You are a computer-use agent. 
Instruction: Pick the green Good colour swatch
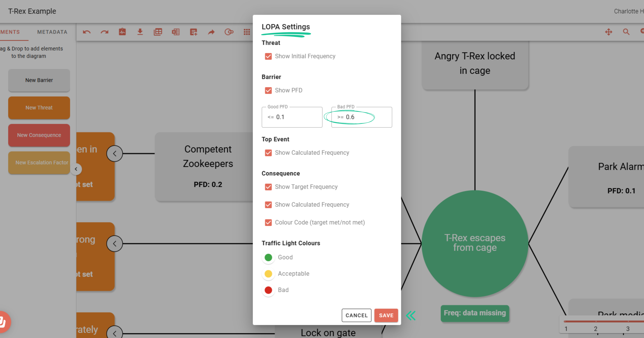point(268,257)
